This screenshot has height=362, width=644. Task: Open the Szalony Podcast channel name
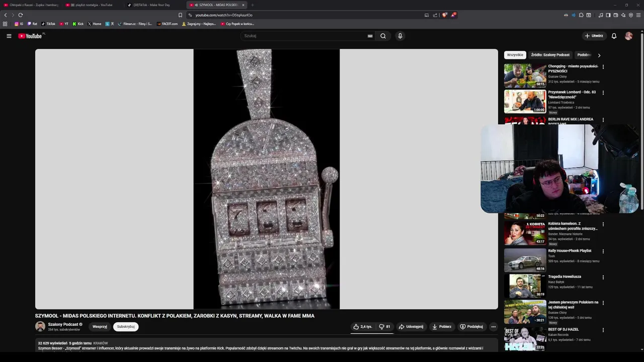click(63, 324)
